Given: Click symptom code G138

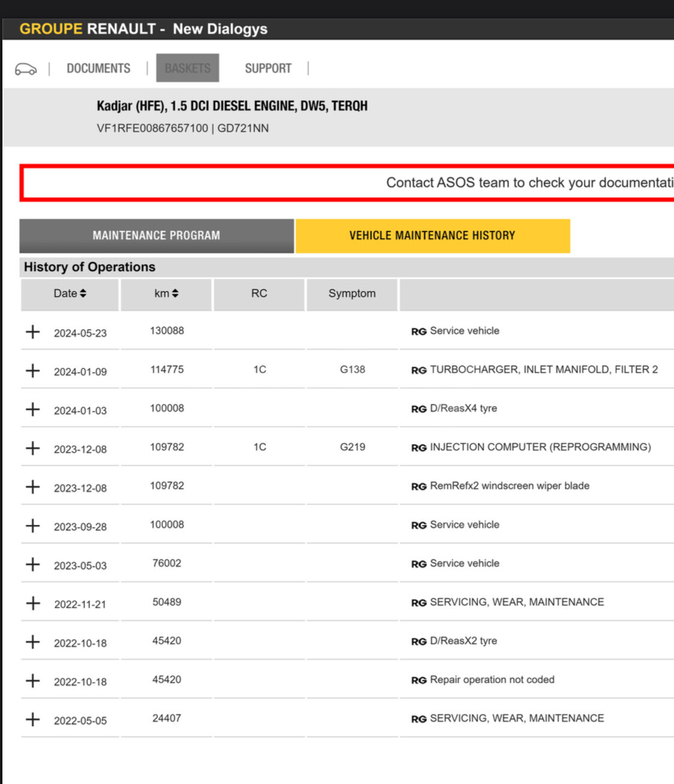Looking at the screenshot, I should [x=352, y=370].
